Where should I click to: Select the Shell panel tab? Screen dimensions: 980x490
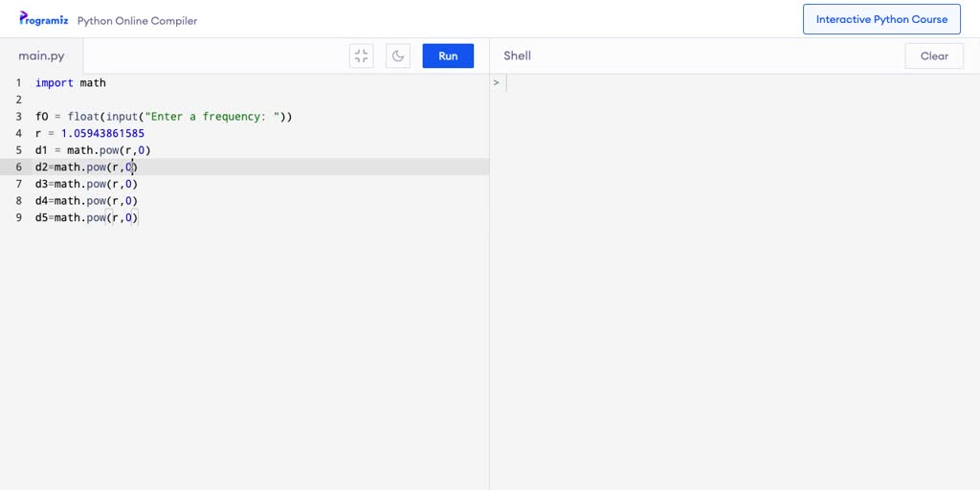517,56
